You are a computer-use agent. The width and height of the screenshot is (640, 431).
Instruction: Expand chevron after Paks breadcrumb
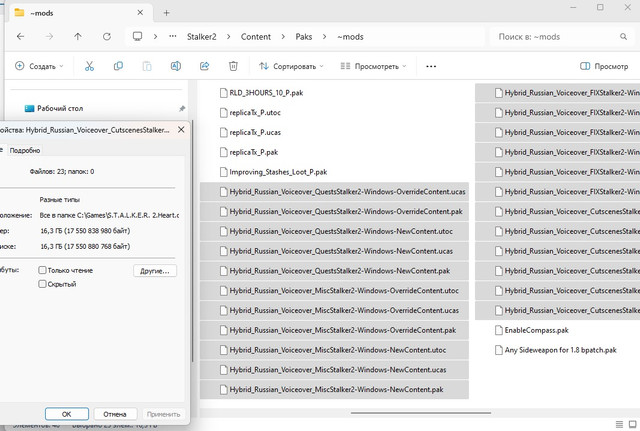324,37
